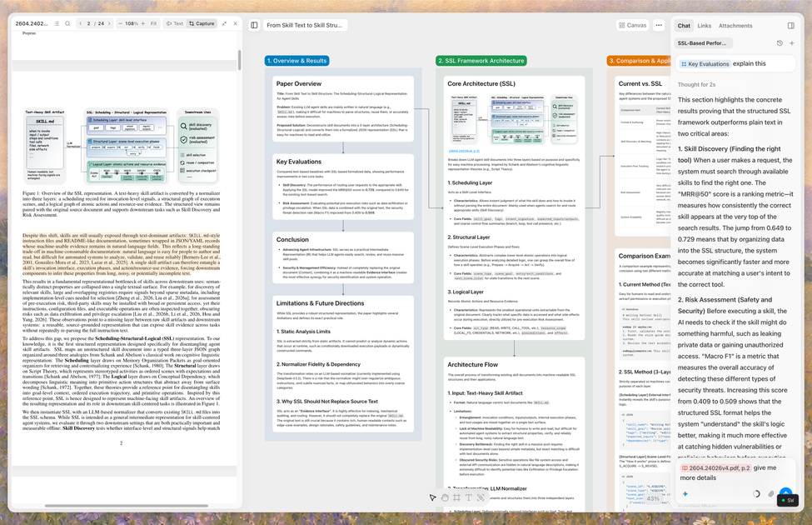Image resolution: width=812 pixels, height=525 pixels.
Task: Switch to the Attachments tab
Action: pos(735,25)
